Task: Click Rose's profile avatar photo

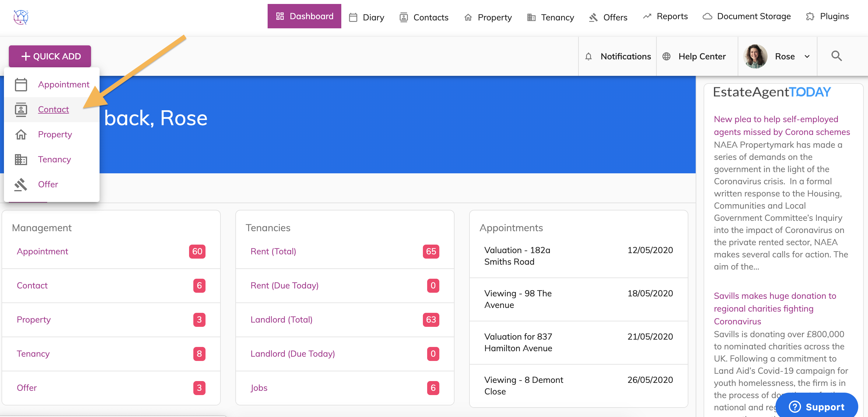Action: tap(755, 56)
